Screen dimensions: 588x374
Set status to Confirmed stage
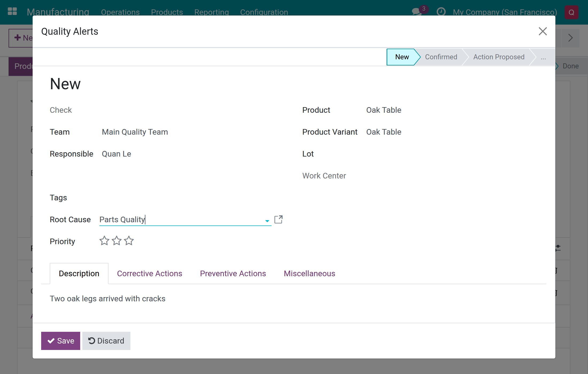click(x=441, y=57)
